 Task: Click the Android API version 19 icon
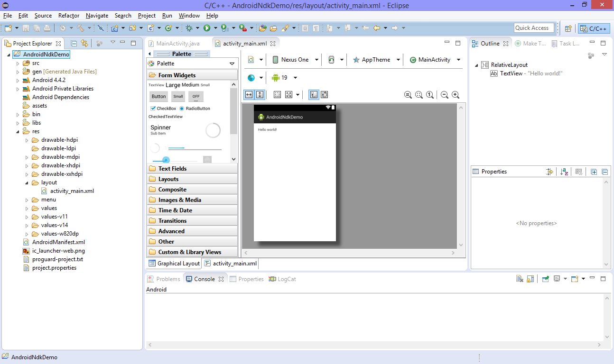pos(276,78)
